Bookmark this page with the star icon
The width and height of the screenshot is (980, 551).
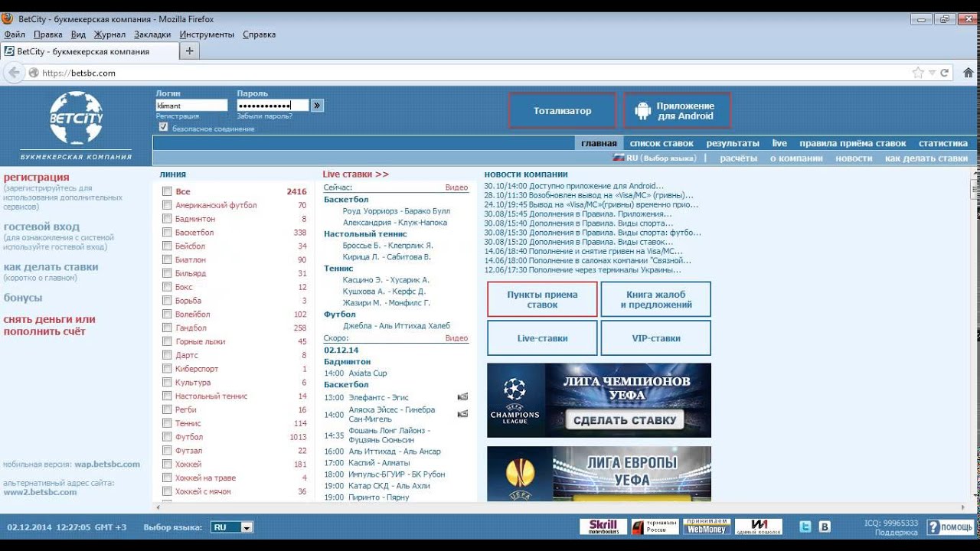point(918,73)
